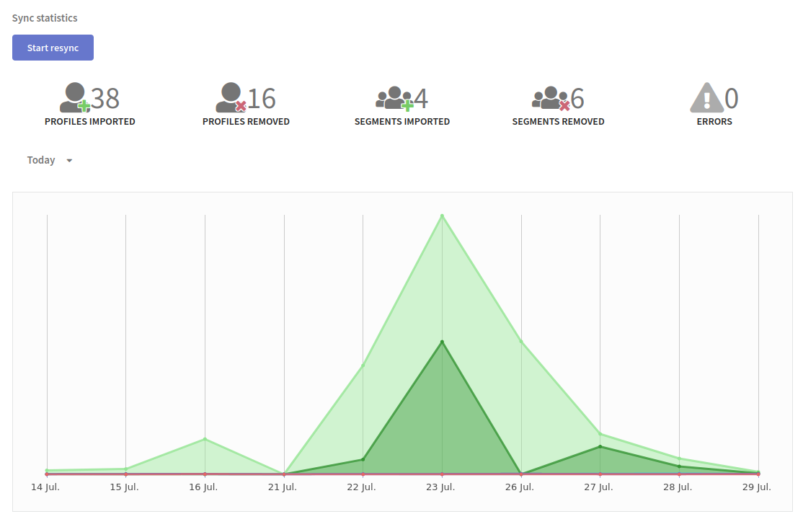Click the 15 Jul. axis label

[x=125, y=487]
